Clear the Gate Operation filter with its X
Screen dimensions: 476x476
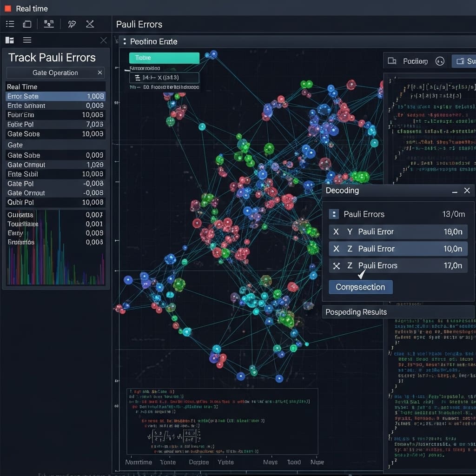click(99, 73)
